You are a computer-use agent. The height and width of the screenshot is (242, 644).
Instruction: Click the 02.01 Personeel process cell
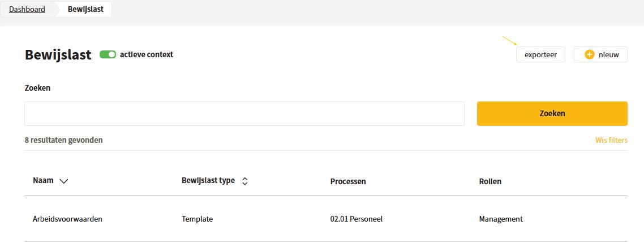pos(356,219)
